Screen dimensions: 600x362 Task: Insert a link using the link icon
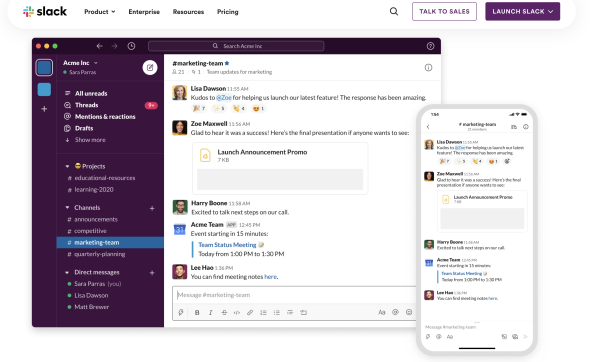(250, 313)
